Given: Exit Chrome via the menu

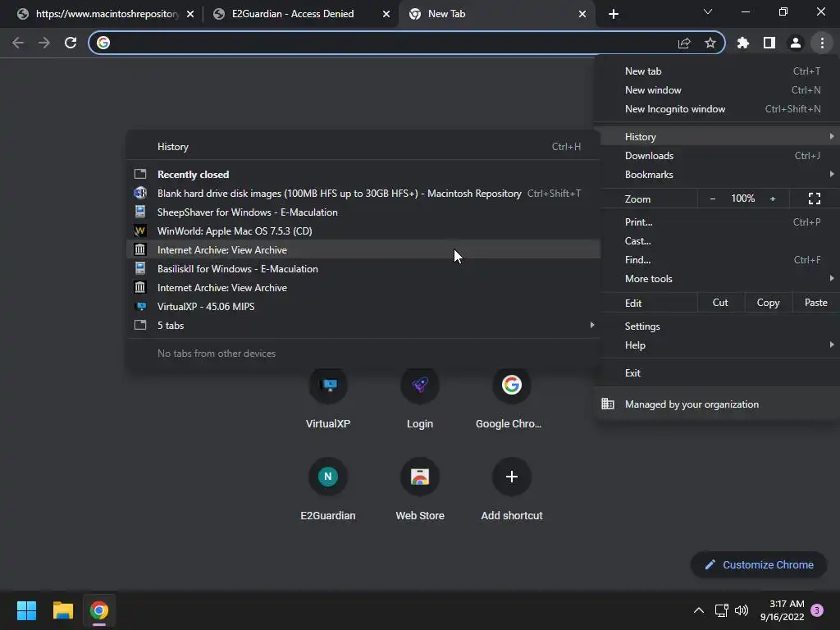Looking at the screenshot, I should 717,373.
